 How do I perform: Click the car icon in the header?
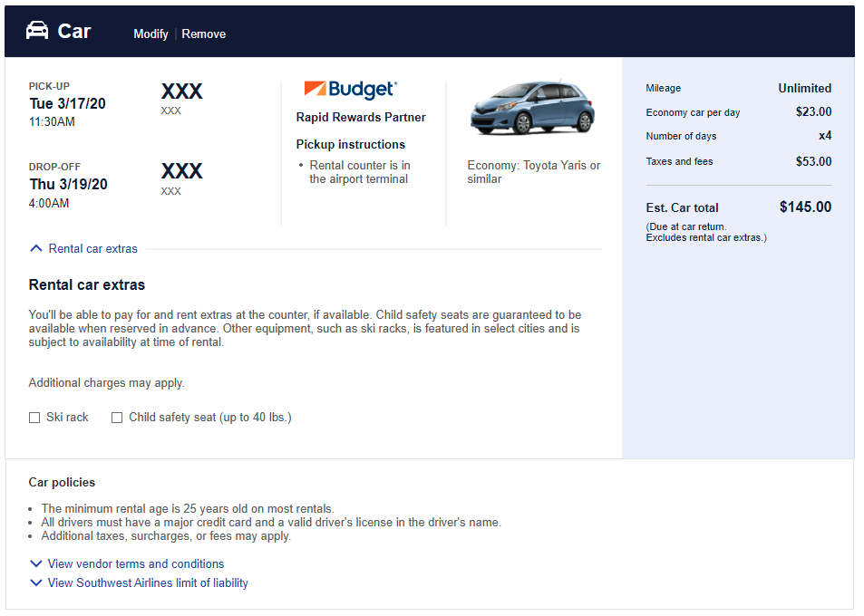pos(37,32)
